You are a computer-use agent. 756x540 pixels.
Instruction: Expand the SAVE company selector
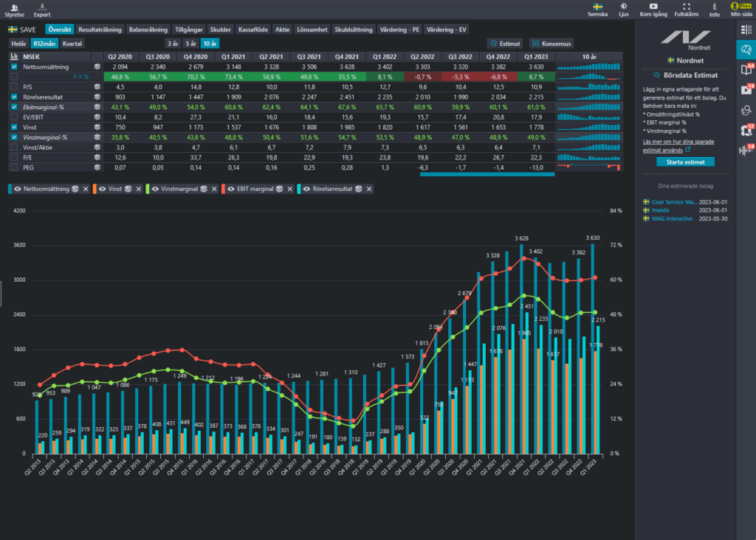point(22,30)
